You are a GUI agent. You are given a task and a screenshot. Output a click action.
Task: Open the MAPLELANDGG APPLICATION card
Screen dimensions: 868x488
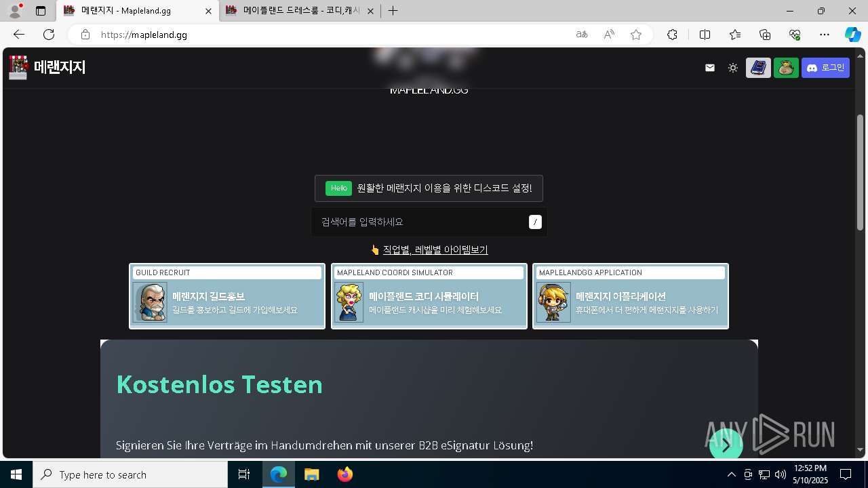[x=631, y=296]
